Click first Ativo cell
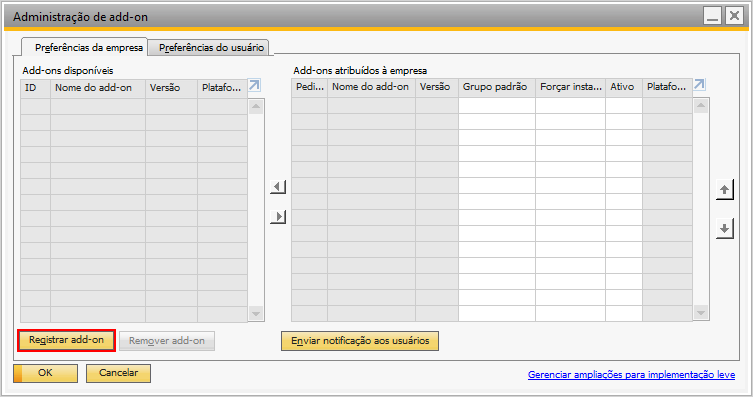 (x=624, y=106)
